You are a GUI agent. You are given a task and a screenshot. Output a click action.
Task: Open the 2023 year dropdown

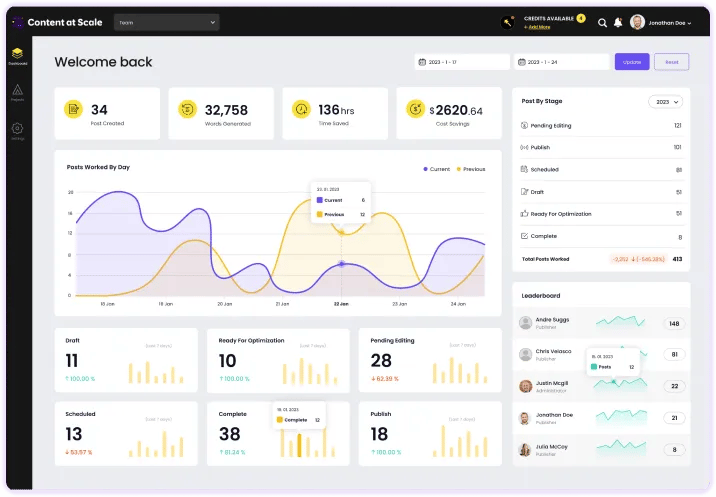coord(666,102)
